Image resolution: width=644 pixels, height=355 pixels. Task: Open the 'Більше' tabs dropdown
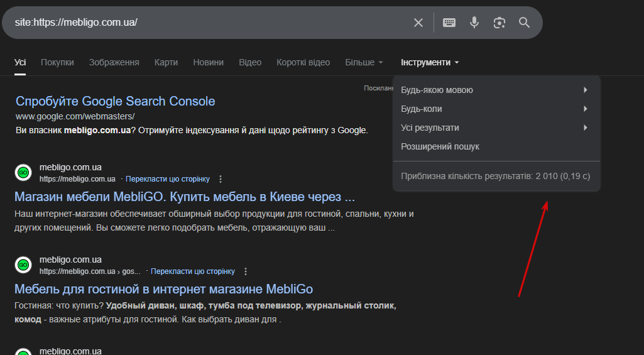(x=364, y=62)
